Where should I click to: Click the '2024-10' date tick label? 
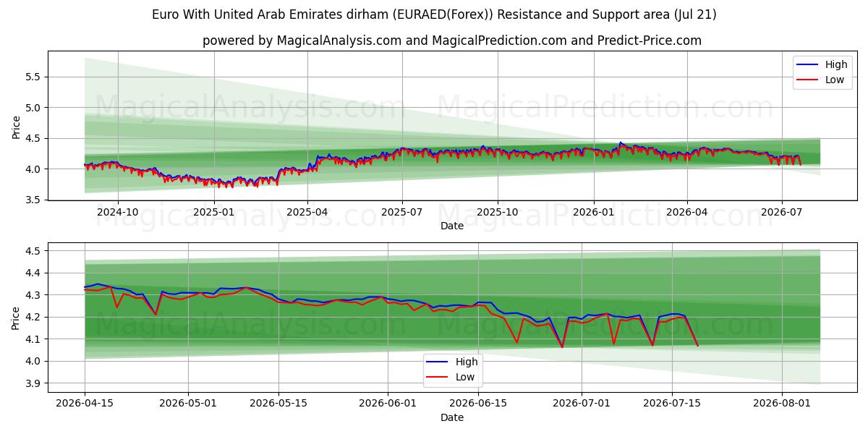(x=118, y=212)
